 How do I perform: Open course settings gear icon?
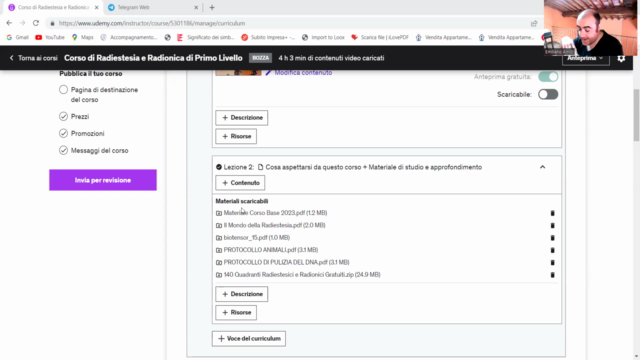(x=621, y=58)
